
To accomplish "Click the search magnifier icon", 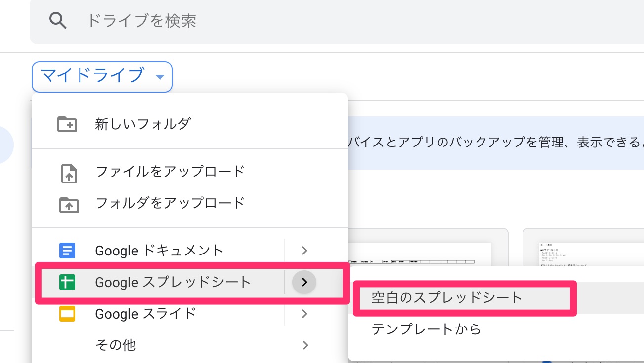I will [x=58, y=21].
